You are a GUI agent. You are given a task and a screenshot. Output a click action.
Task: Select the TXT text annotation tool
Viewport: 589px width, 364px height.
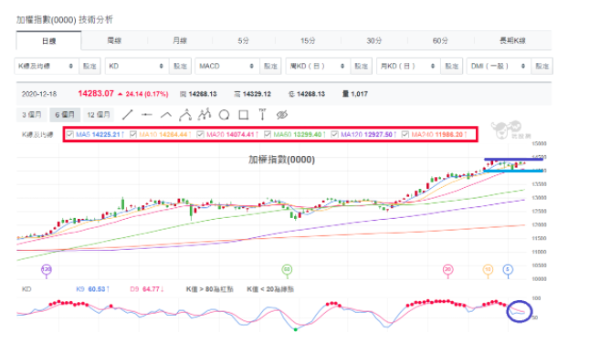tap(263, 114)
